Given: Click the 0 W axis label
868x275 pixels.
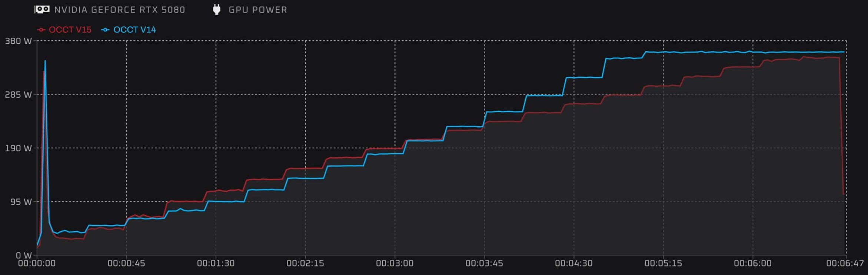Looking at the screenshot, I should point(24,255).
